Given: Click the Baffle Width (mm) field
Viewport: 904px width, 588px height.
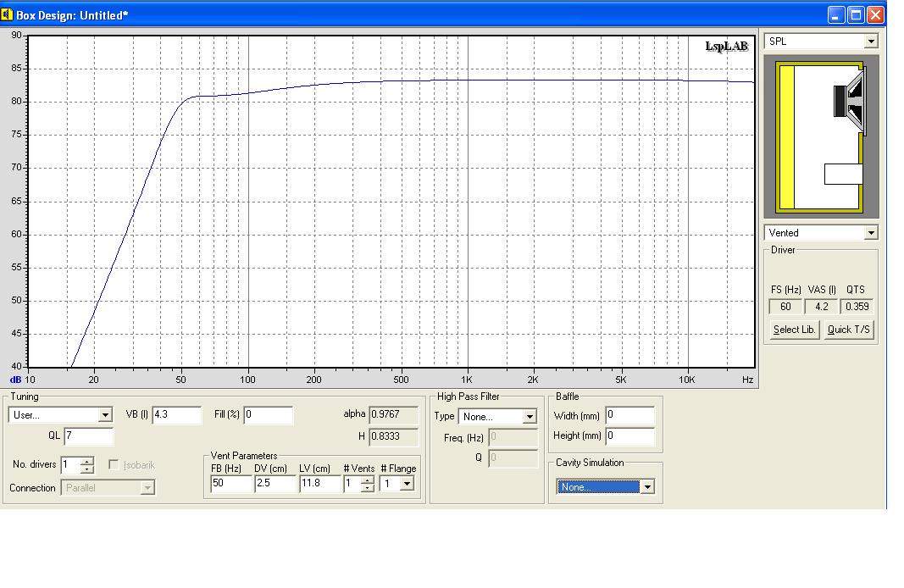Looking at the screenshot, I should tap(629, 415).
